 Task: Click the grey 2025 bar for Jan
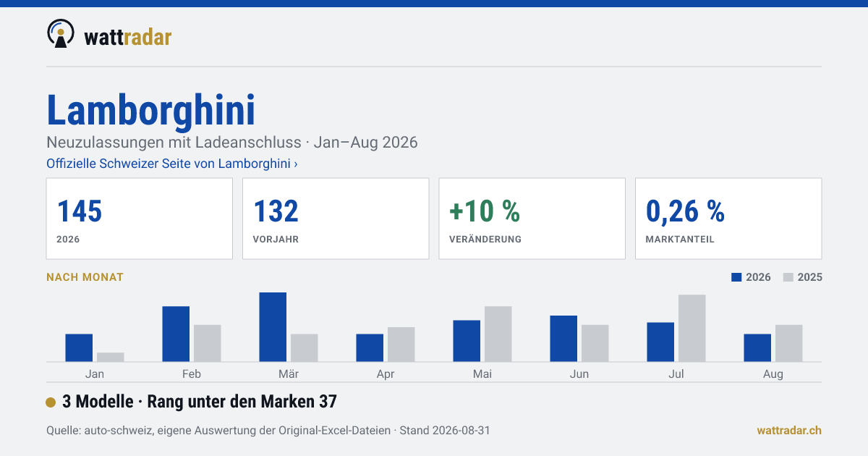pyautogui.click(x=111, y=357)
